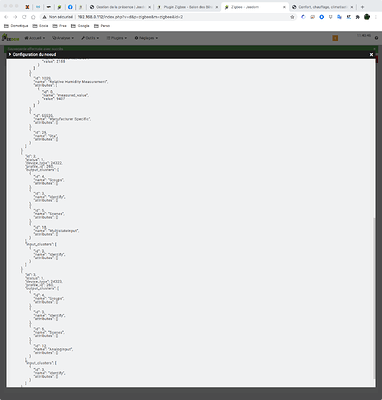Open the Outils dropdown menu

click(90, 38)
